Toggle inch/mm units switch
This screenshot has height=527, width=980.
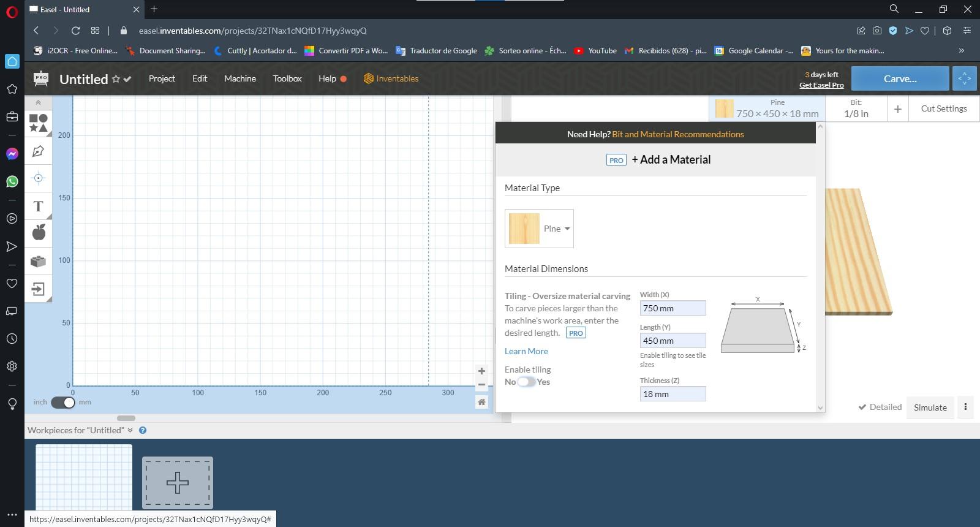(x=62, y=402)
